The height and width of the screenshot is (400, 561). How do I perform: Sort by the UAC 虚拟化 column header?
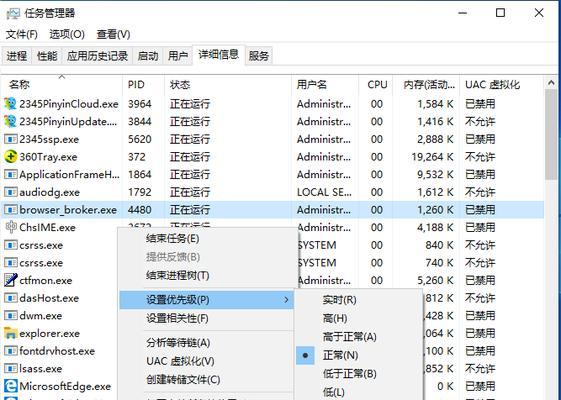click(501, 85)
